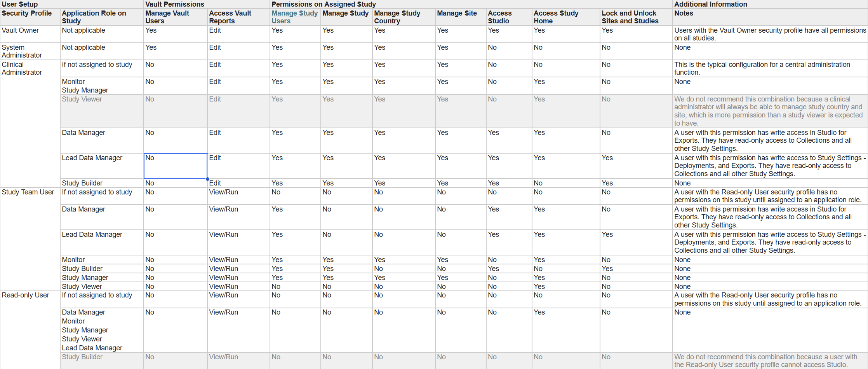Image resolution: width=868 pixels, height=369 pixels.
Task: Select the greyed Study Viewer role cell
Action: 82,100
